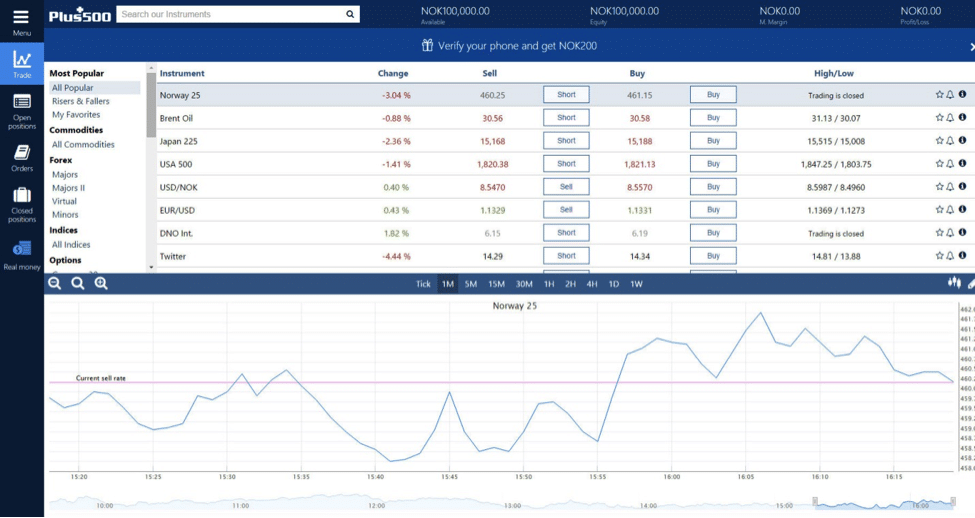This screenshot has width=975, height=518.
Task: Toggle the alert bell for USA 500
Action: pos(950,164)
